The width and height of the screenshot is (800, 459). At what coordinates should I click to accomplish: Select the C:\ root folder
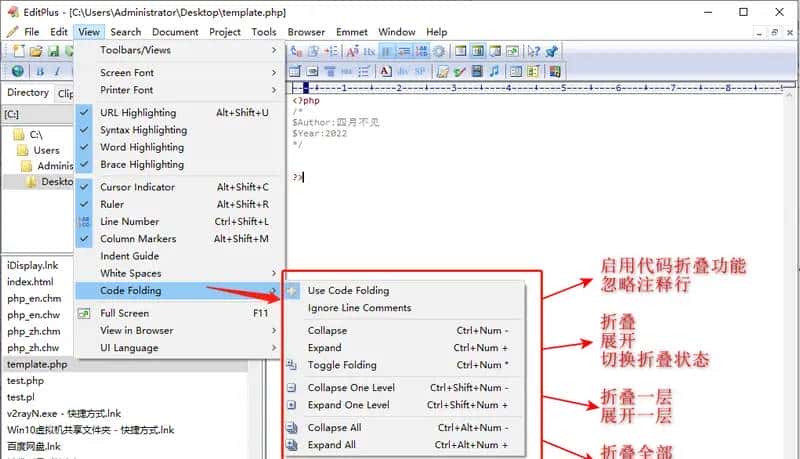tap(36, 135)
